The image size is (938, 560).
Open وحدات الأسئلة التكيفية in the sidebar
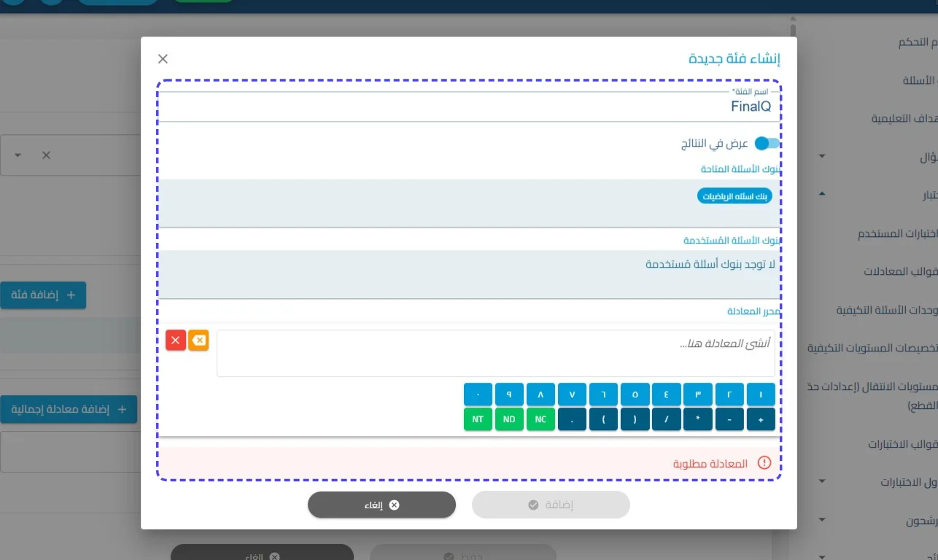(887, 310)
